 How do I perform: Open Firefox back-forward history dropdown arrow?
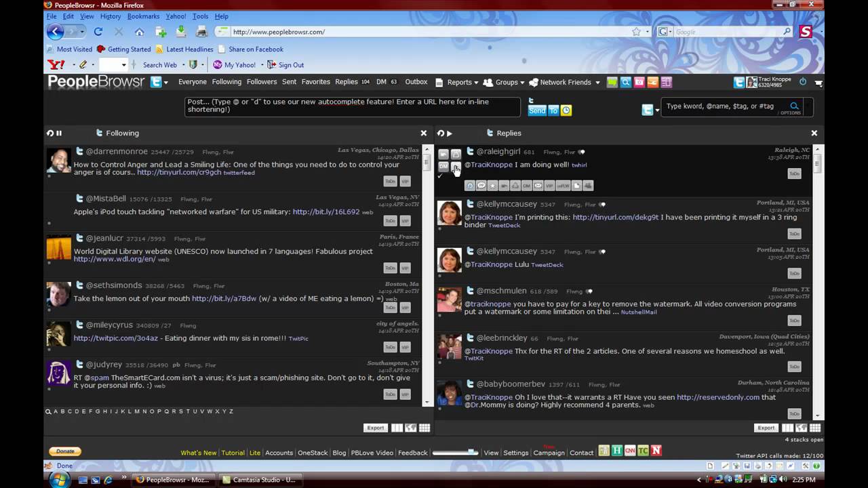point(82,32)
